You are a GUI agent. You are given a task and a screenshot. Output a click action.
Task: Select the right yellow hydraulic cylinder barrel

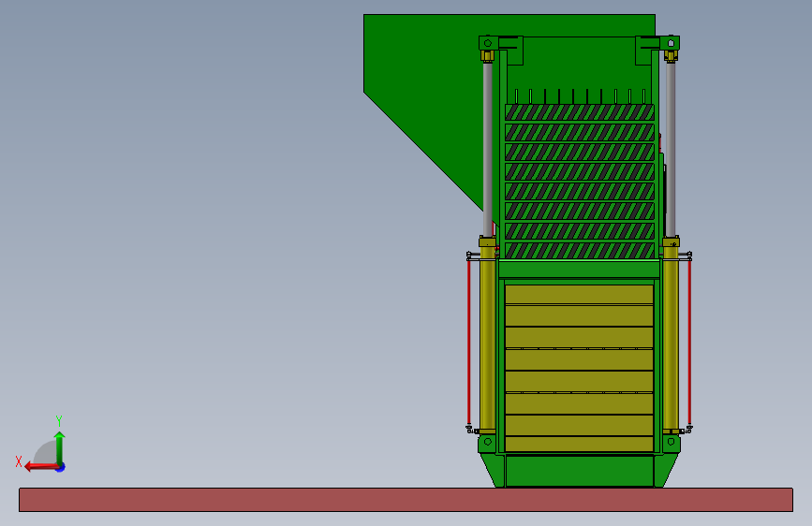click(671, 338)
